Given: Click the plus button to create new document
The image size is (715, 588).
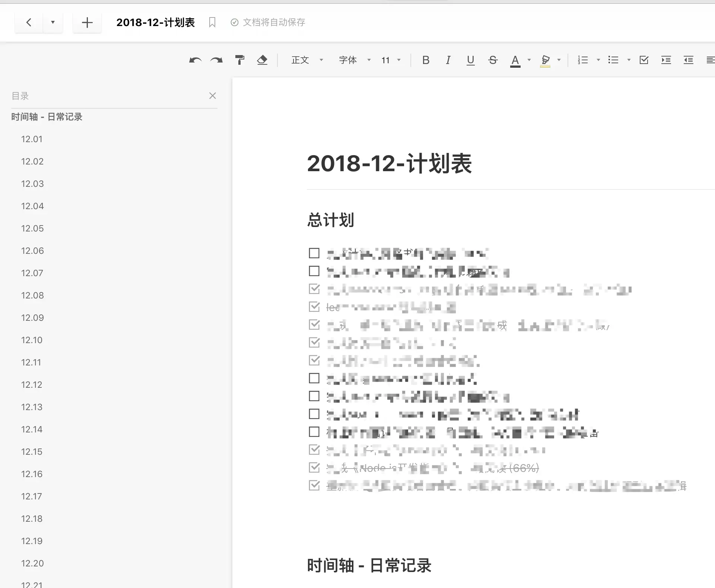Looking at the screenshot, I should click(87, 23).
